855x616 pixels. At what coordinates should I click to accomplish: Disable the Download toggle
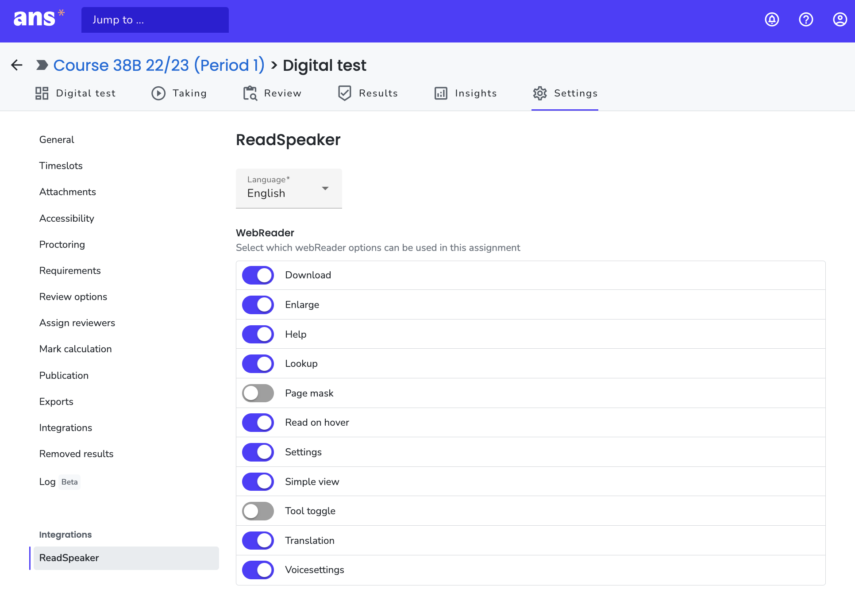pos(258,275)
